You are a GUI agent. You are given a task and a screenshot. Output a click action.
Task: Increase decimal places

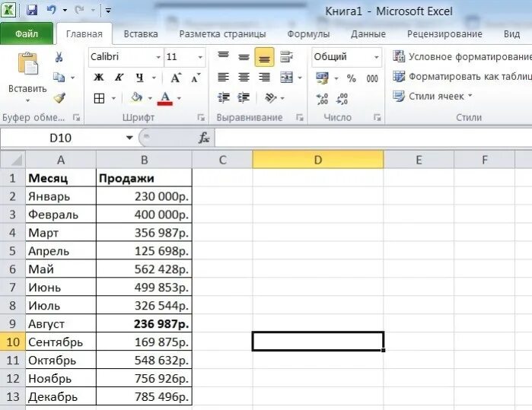[322, 99]
